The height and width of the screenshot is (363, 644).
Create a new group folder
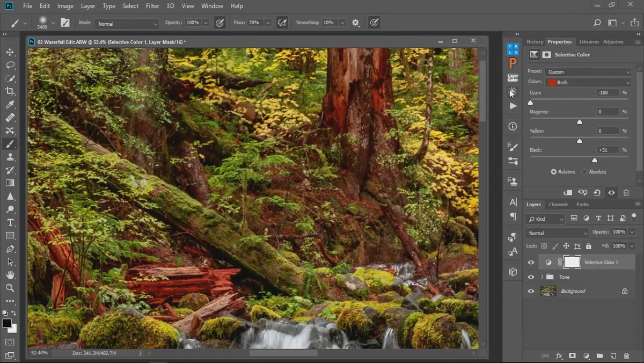599,355
